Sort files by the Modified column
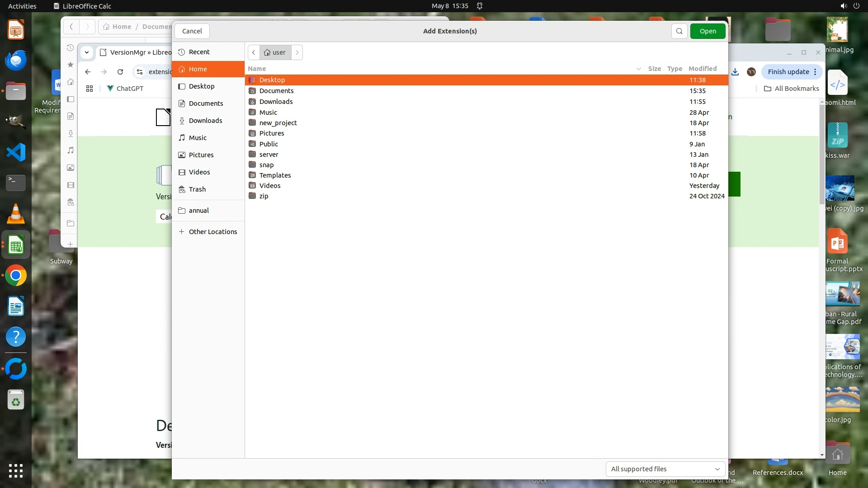This screenshot has width=868, height=488. (702, 69)
